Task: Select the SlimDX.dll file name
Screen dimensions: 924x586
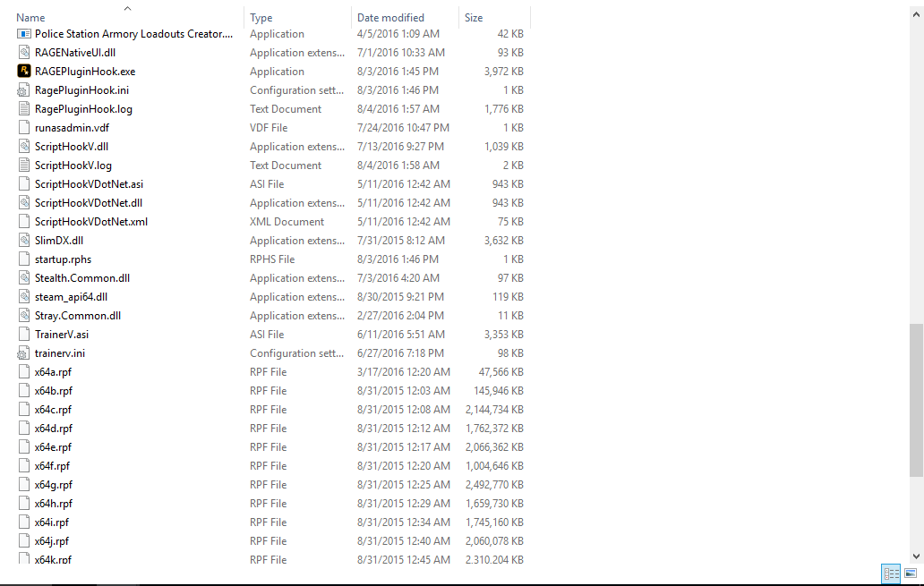Action: 59,241
